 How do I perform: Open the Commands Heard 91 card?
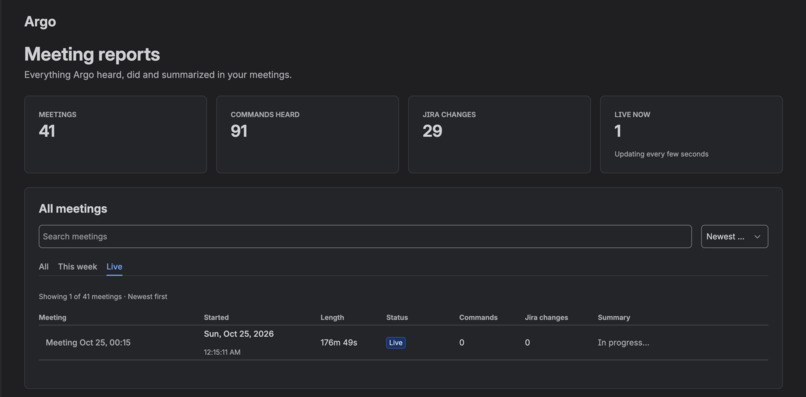tap(307, 134)
